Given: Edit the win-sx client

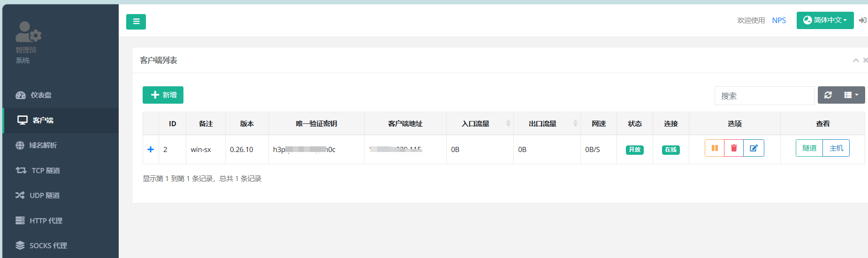Looking at the screenshot, I should pyautogui.click(x=754, y=148).
